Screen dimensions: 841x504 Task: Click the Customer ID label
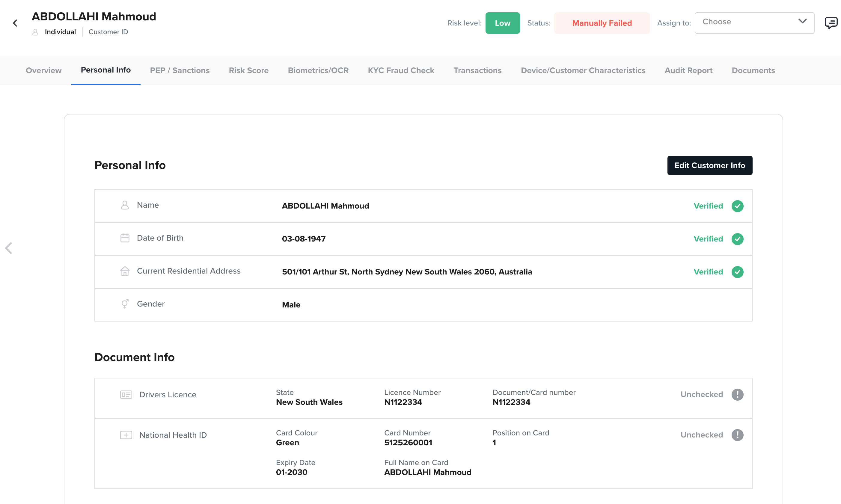pos(108,32)
